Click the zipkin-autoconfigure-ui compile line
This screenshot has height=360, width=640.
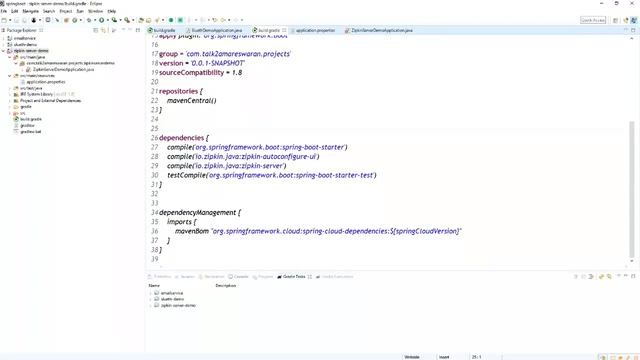243,157
